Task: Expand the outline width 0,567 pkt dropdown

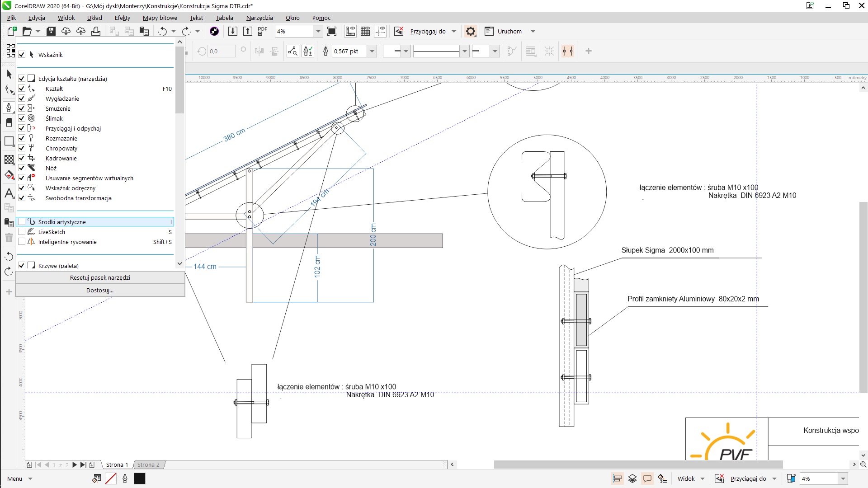Action: [372, 51]
